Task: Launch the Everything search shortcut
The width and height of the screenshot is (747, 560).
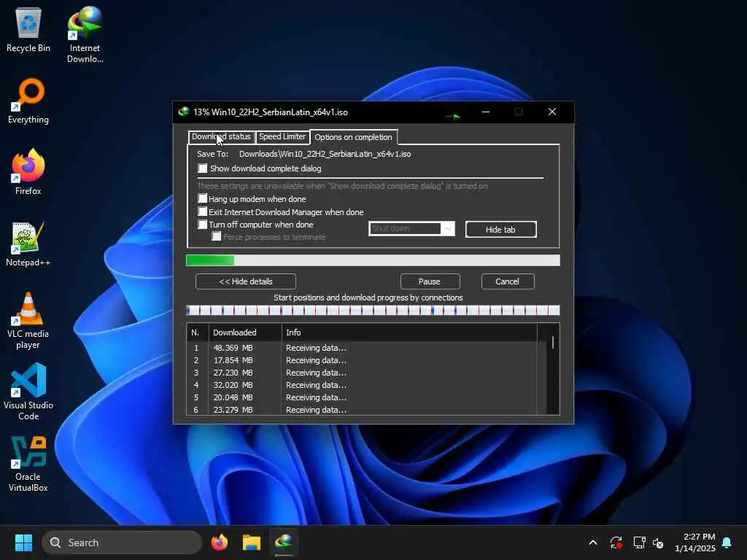Action: pos(28,101)
